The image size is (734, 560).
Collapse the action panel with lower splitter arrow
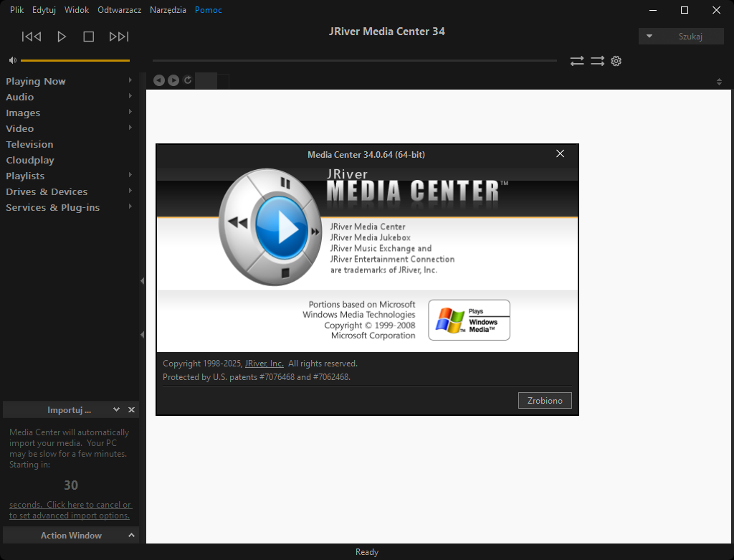pos(143,335)
